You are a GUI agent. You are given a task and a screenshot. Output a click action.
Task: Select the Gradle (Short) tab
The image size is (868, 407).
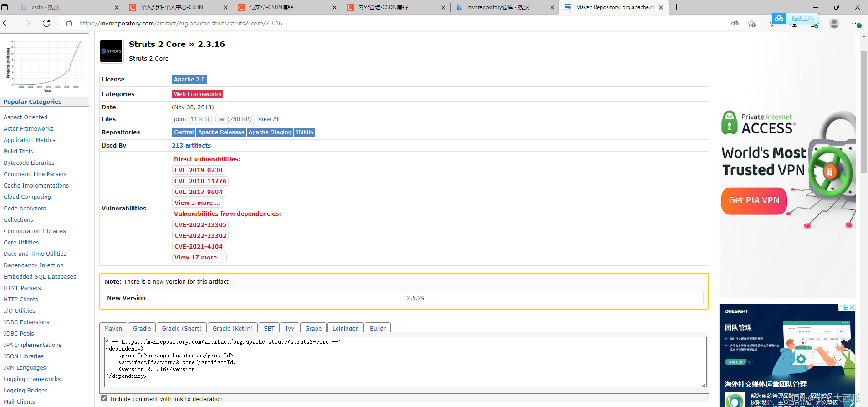coord(181,328)
